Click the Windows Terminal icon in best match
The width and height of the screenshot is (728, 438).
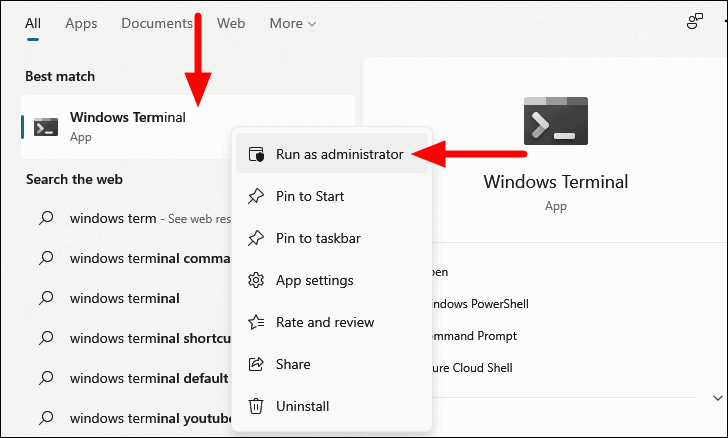pyautogui.click(x=46, y=127)
